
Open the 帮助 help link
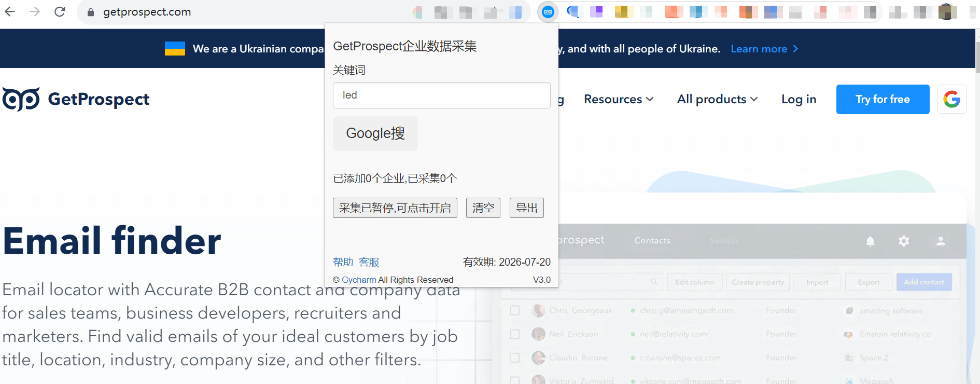343,262
